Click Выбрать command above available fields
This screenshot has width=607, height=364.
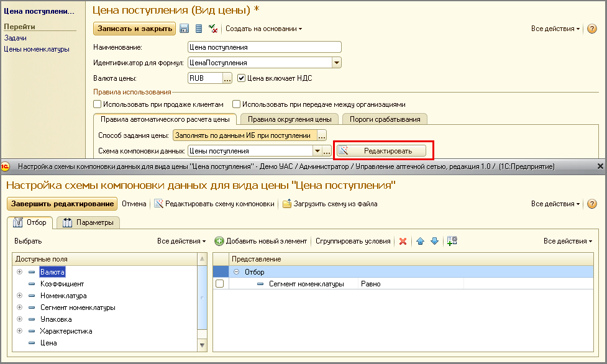coord(28,241)
